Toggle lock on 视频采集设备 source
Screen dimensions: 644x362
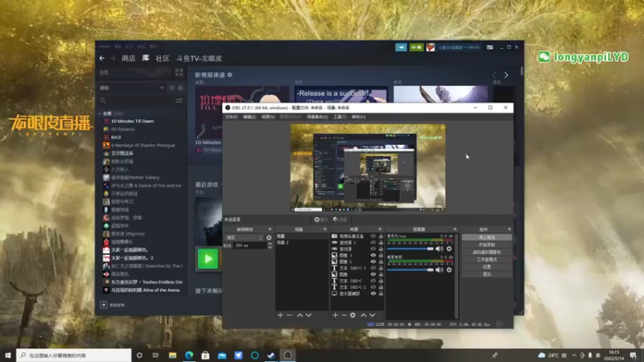point(381,237)
